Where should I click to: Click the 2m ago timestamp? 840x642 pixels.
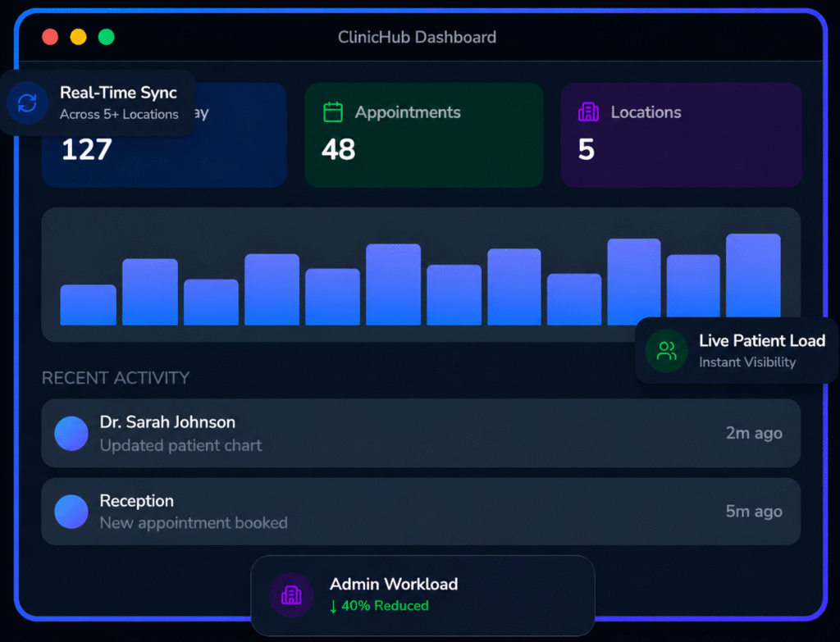tap(753, 433)
